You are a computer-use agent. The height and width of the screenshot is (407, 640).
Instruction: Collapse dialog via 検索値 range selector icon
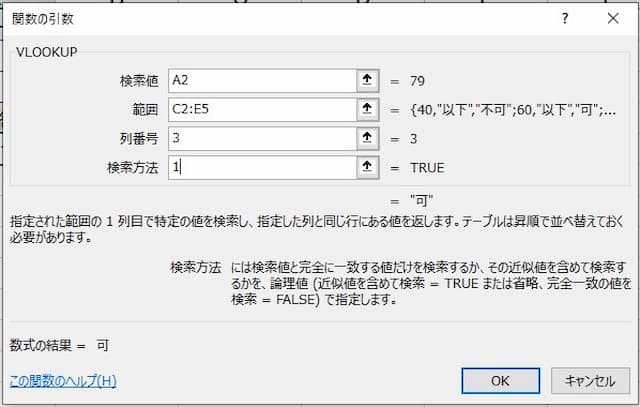point(368,80)
